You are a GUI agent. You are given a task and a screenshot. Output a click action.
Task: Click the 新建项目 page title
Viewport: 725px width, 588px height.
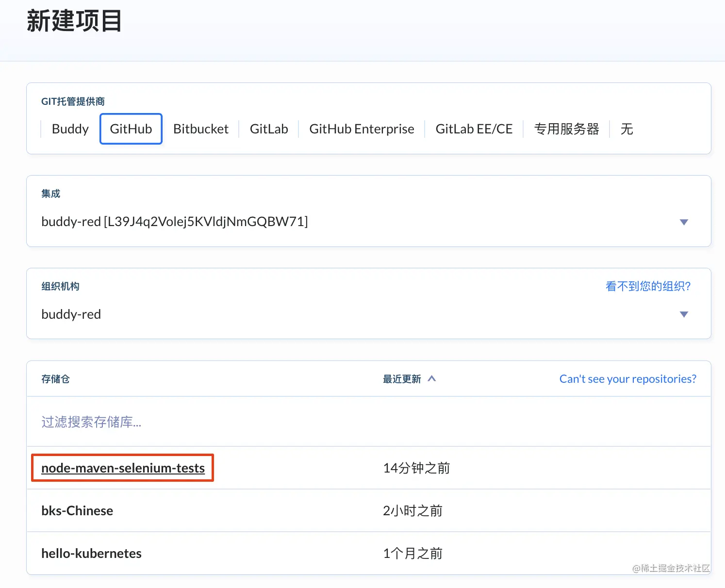click(x=74, y=21)
